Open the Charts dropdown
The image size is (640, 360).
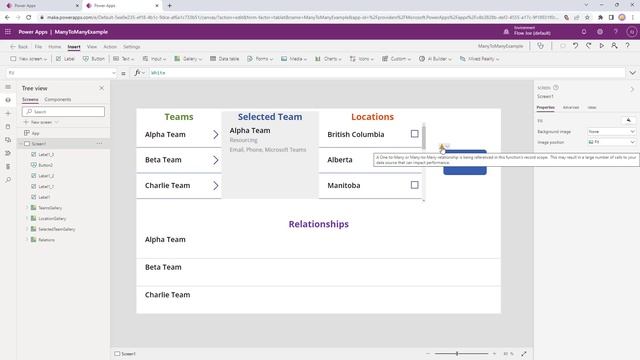coord(328,59)
